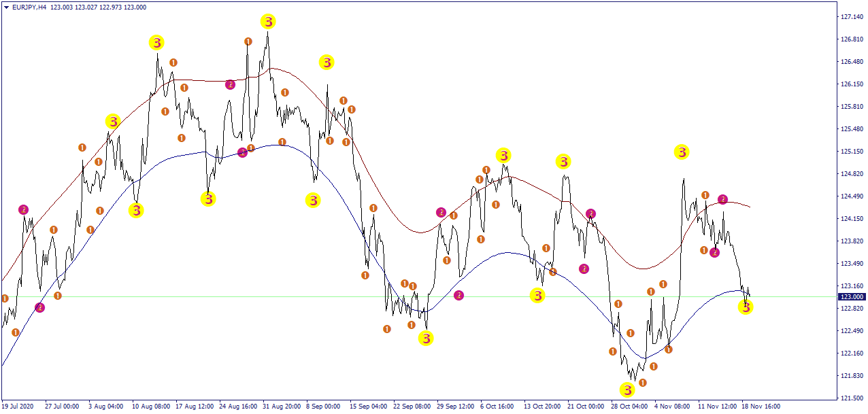Click the green current price horizontal line
The image size is (868, 414).
[418, 296]
